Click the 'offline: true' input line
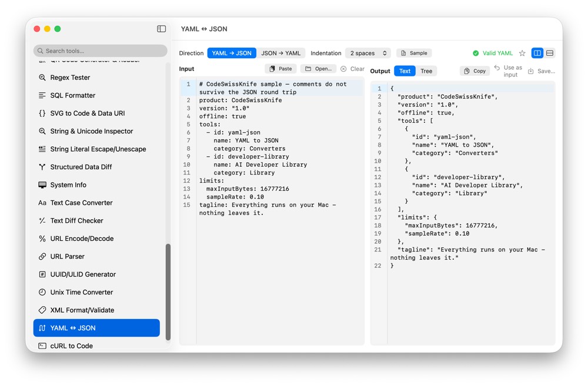Image resolution: width=588 pixels, height=386 pixels. (x=222, y=116)
